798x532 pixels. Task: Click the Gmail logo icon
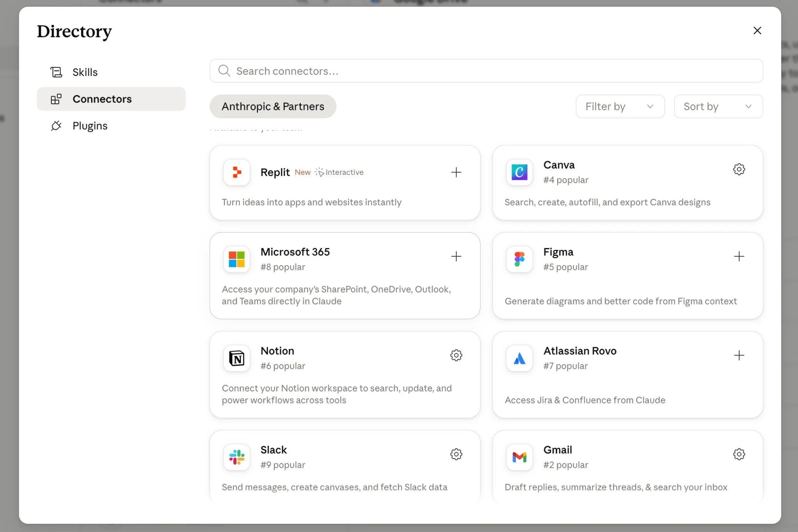tap(519, 457)
